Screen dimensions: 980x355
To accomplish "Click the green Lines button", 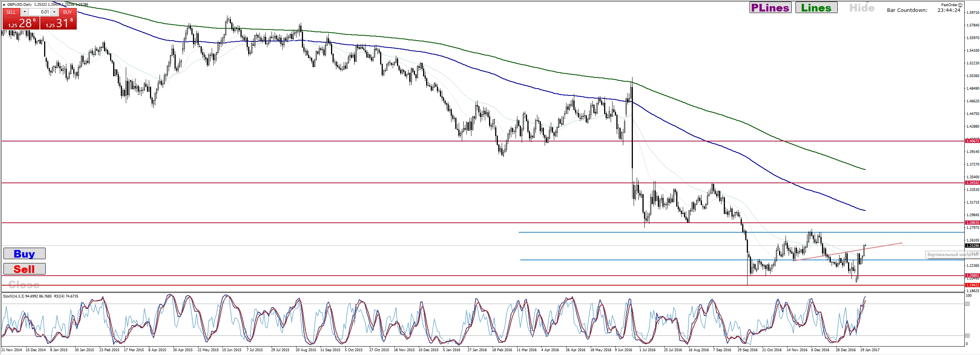I will coord(816,8).
